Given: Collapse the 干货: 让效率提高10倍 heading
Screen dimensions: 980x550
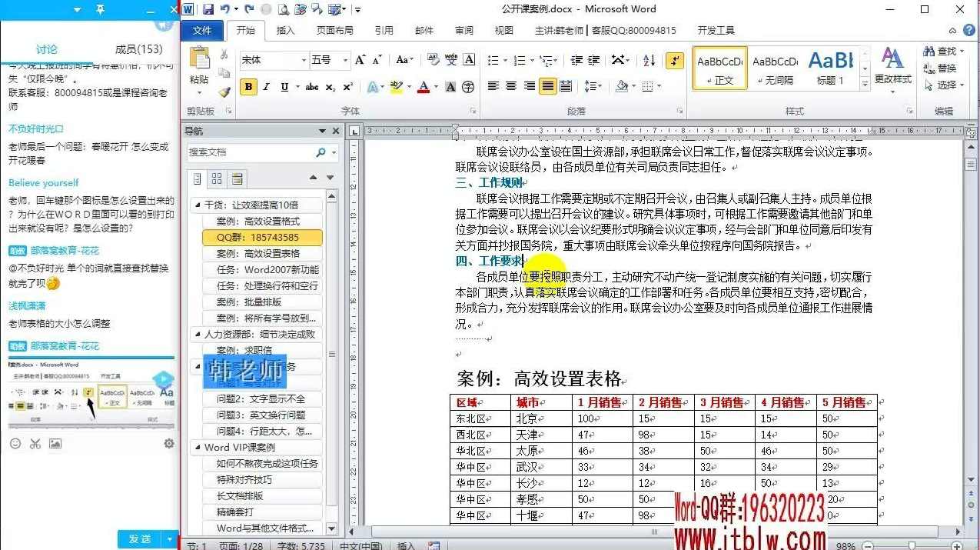Looking at the screenshot, I should pos(197,205).
